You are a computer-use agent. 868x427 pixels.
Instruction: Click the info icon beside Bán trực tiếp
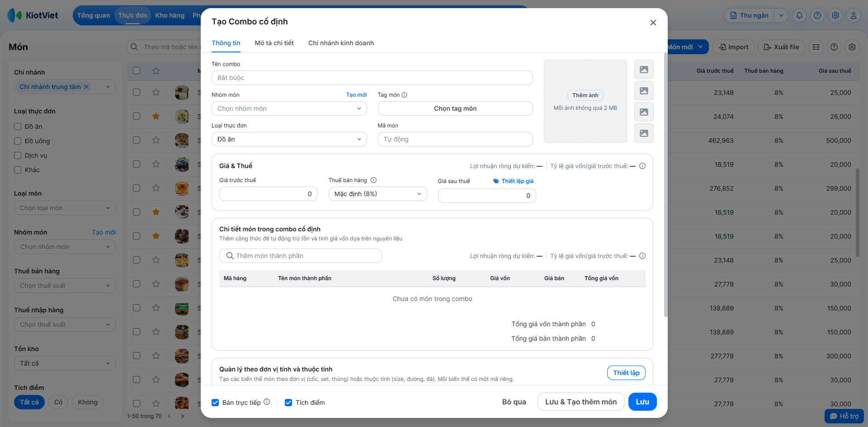[x=267, y=402]
